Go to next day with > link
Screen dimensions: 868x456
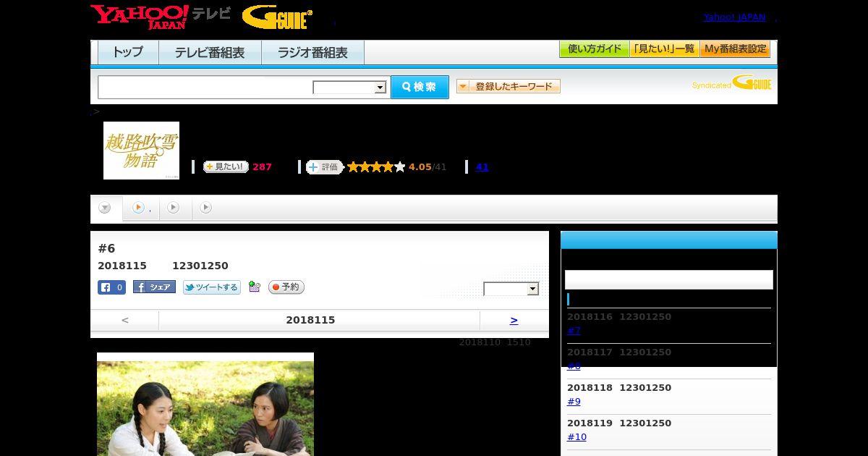(514, 320)
